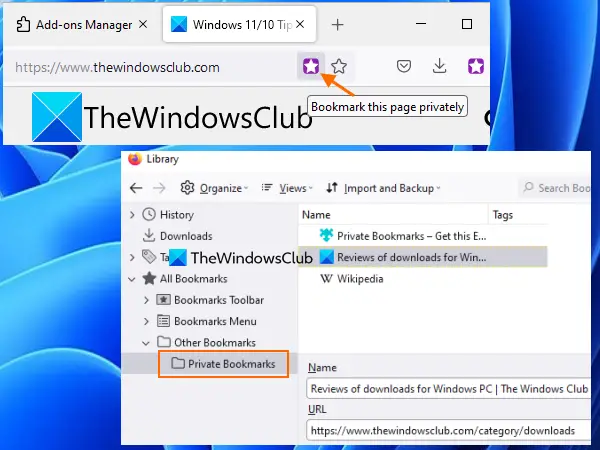Switch to the Add-ons Manager tab

(x=82, y=25)
